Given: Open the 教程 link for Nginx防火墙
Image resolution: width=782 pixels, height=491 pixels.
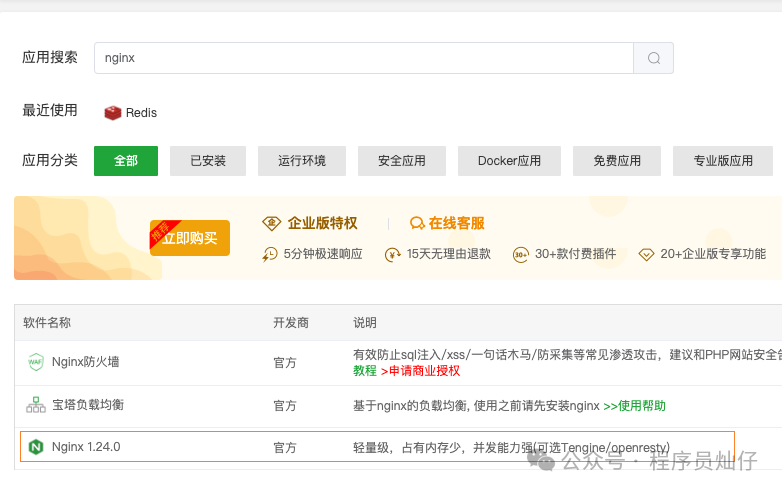Looking at the screenshot, I should click(x=365, y=371).
